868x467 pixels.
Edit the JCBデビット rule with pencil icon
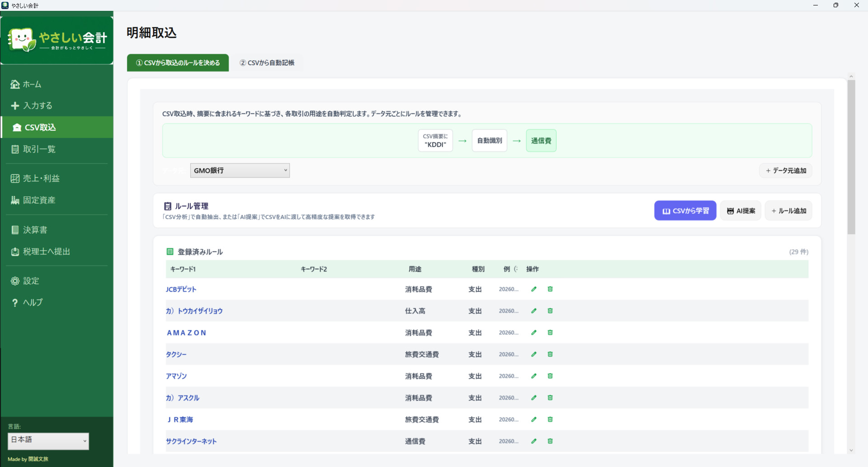[x=534, y=289]
